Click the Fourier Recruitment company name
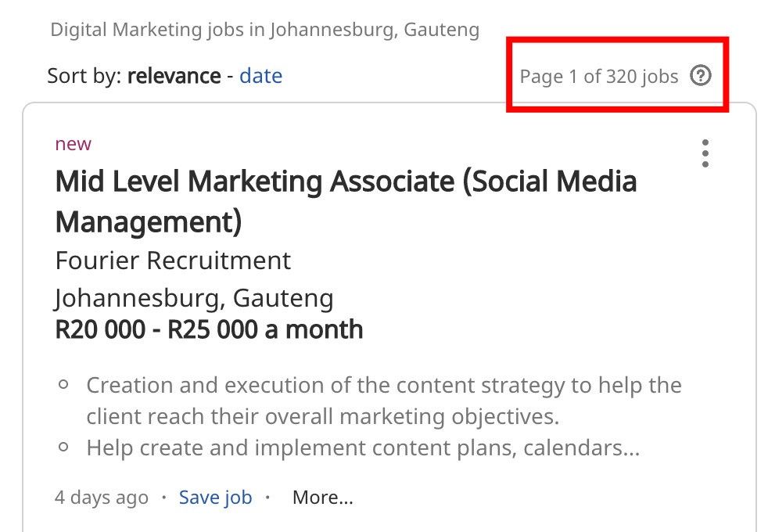768x532 pixels. (x=172, y=261)
